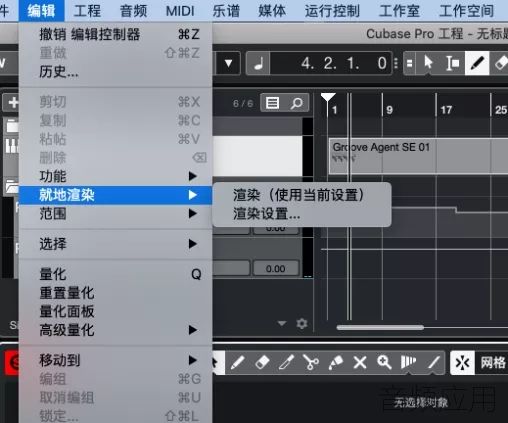Select the Object Selection arrow tool
Viewport: 508px width, 423px height.
tap(428, 63)
